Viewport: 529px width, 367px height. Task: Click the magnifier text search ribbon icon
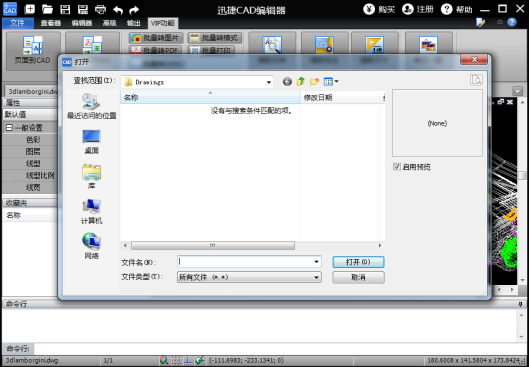click(272, 45)
